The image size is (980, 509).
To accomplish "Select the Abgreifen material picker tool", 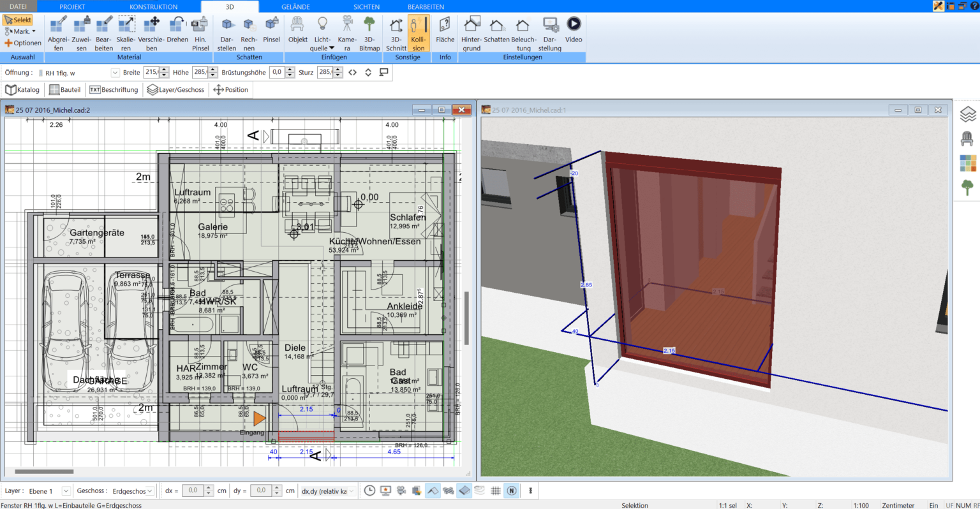I will pos(58,33).
